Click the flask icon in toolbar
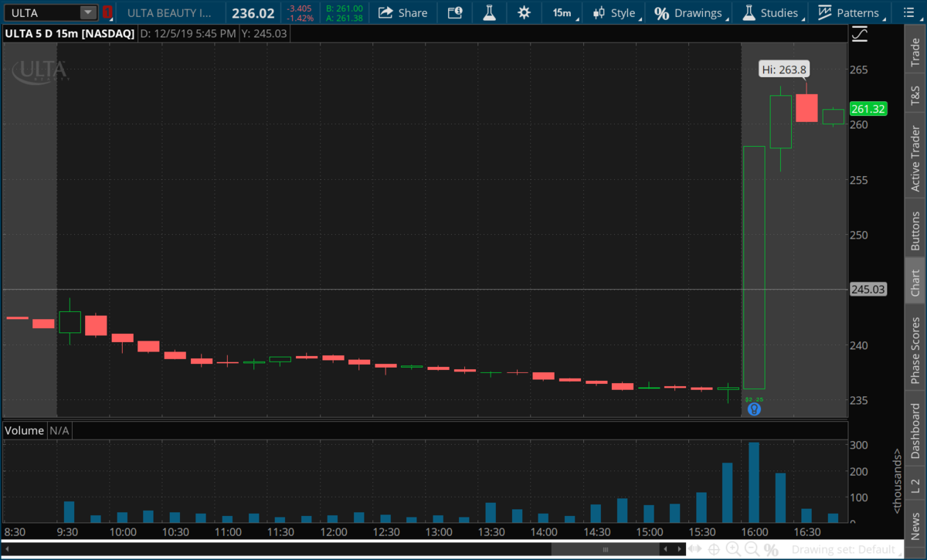This screenshot has width=927, height=560. (x=489, y=12)
